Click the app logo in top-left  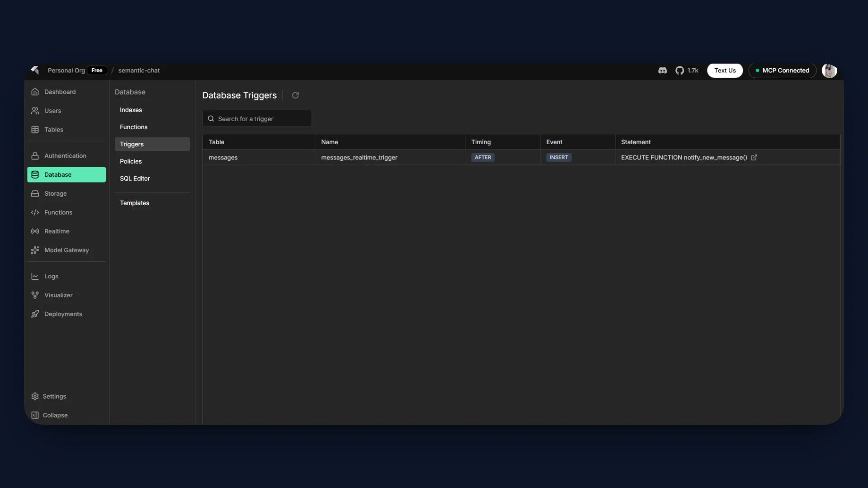[35, 70]
